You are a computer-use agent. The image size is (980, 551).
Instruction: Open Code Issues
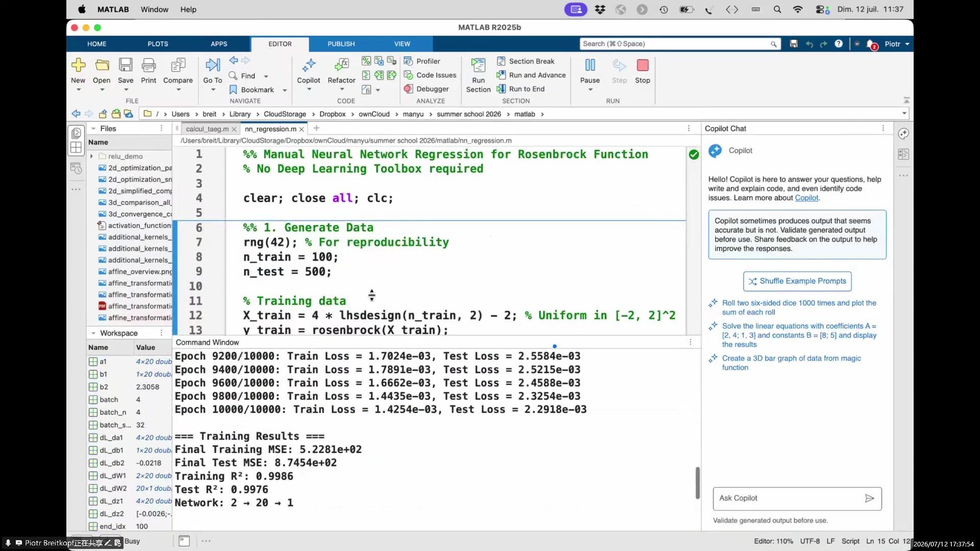click(x=430, y=75)
